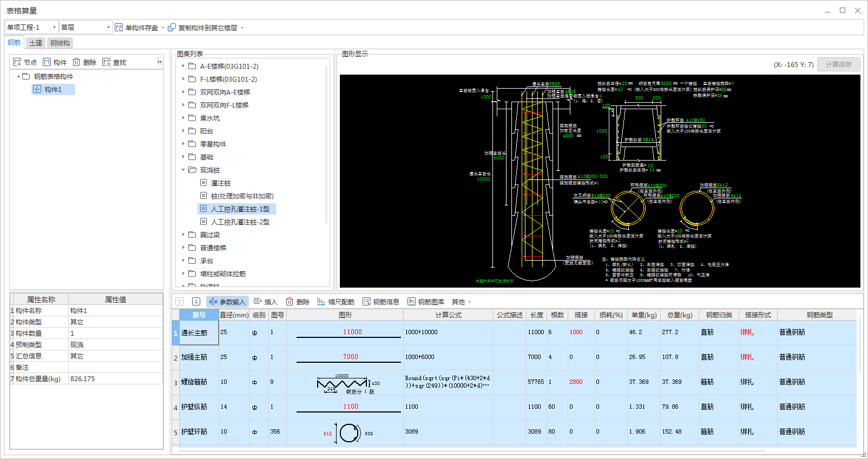Click the left toolbar overflow chevron
The width and height of the screenshot is (868, 459).
[160, 62]
